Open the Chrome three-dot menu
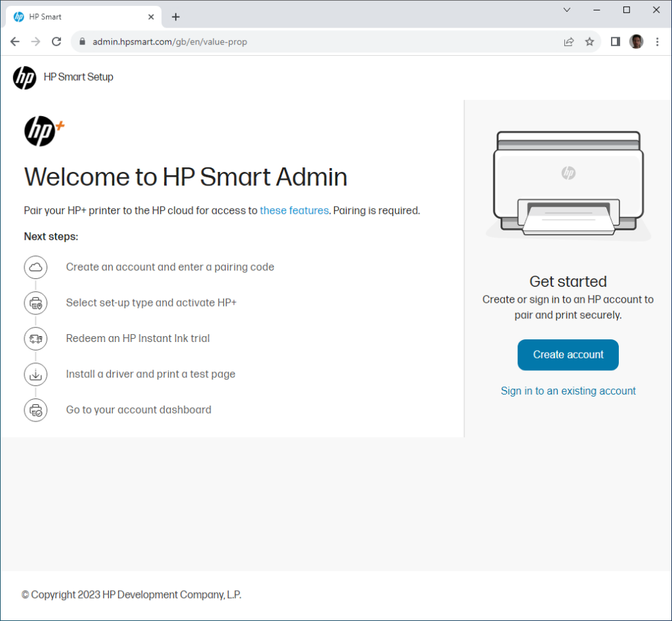672x621 pixels. point(658,41)
